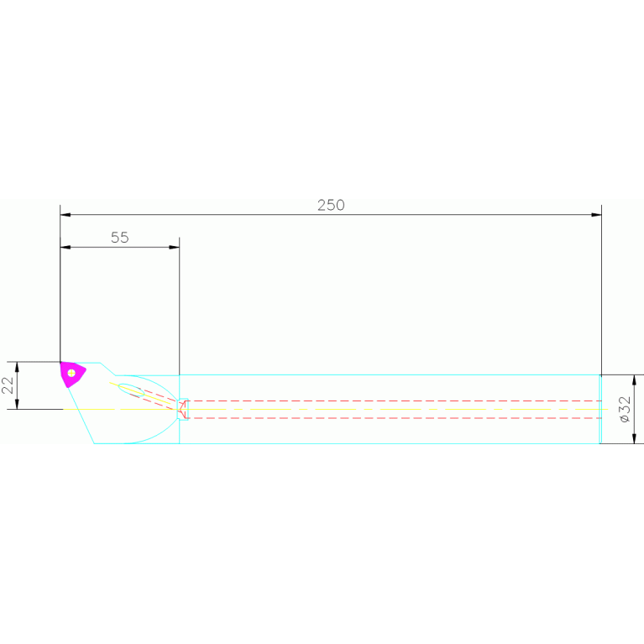Click the cyan shank top edge line
The image size is (644, 644).
tap(386, 374)
